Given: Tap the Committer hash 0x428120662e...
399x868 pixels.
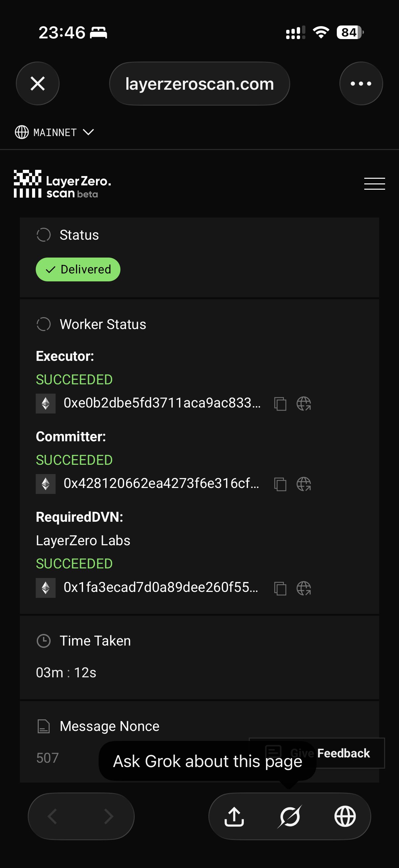Looking at the screenshot, I should [x=161, y=484].
